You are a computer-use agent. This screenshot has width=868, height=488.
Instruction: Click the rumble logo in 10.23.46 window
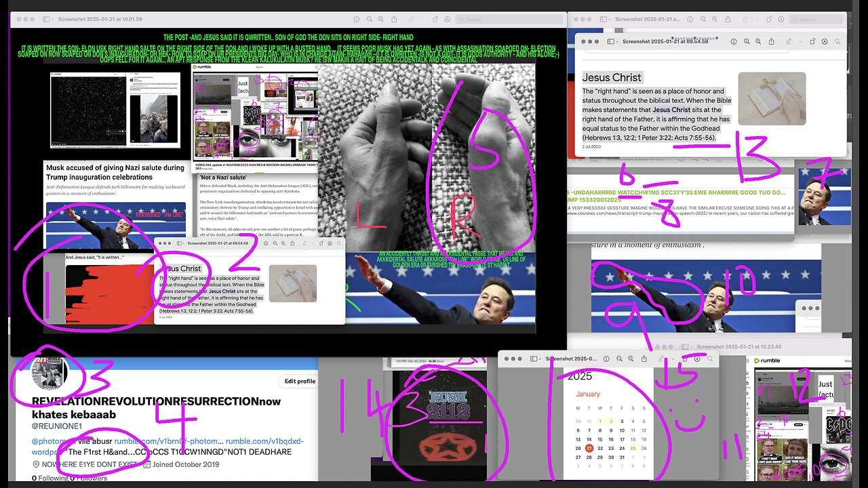coord(767,361)
